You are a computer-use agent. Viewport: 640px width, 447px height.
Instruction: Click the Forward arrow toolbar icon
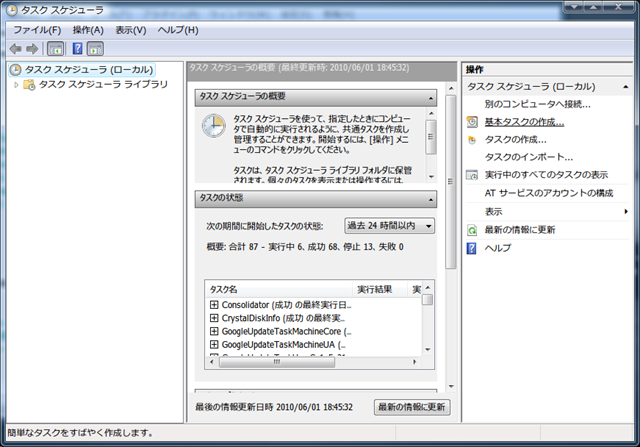pos(32,49)
